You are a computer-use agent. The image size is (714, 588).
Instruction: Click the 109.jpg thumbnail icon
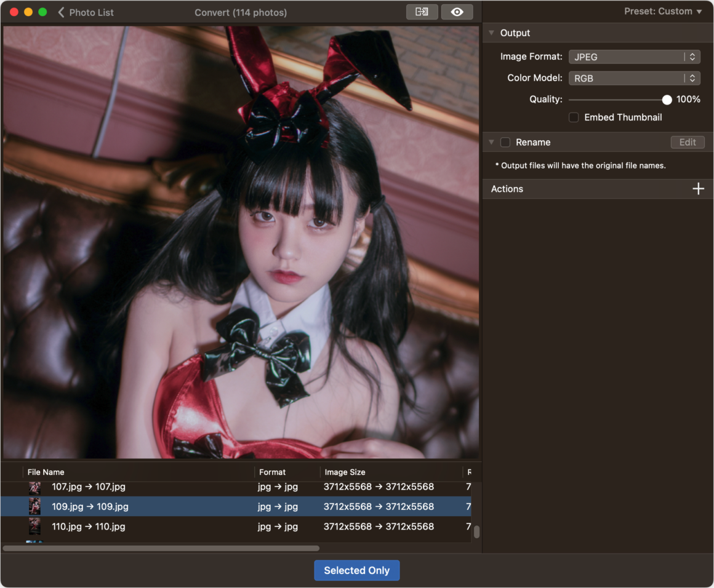34,507
